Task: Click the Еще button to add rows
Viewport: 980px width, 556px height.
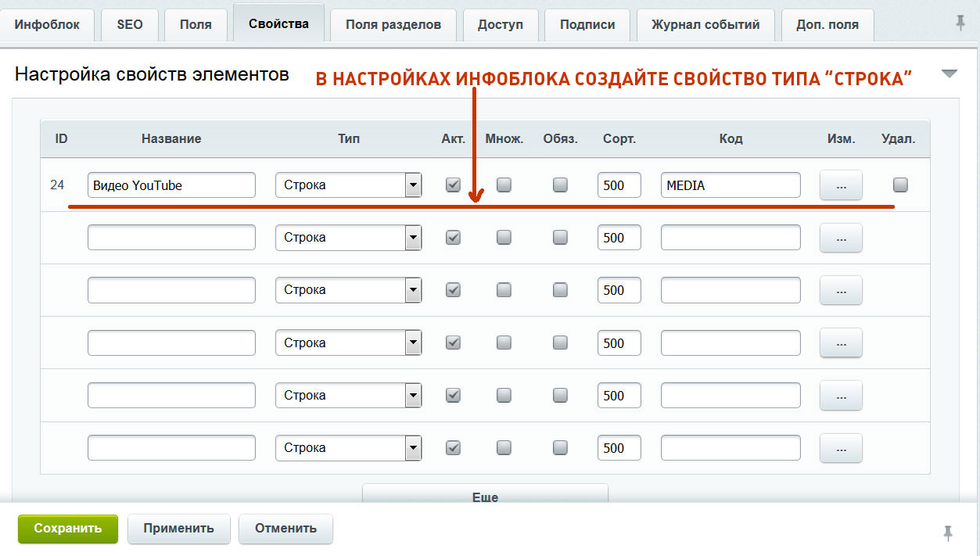Action: (485, 494)
